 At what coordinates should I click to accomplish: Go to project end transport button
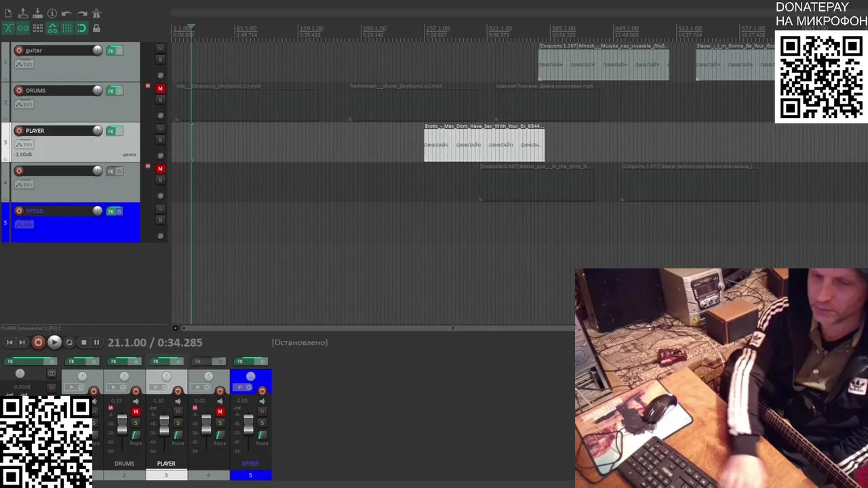click(22, 342)
